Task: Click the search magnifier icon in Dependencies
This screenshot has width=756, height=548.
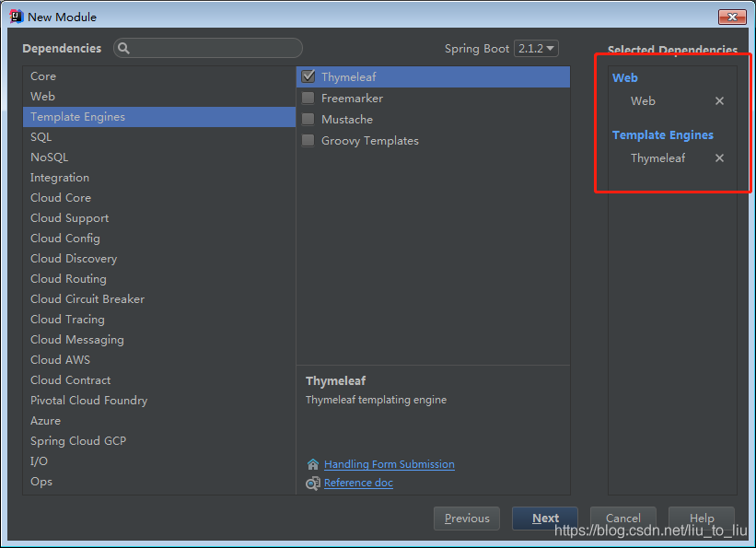Action: click(x=124, y=48)
